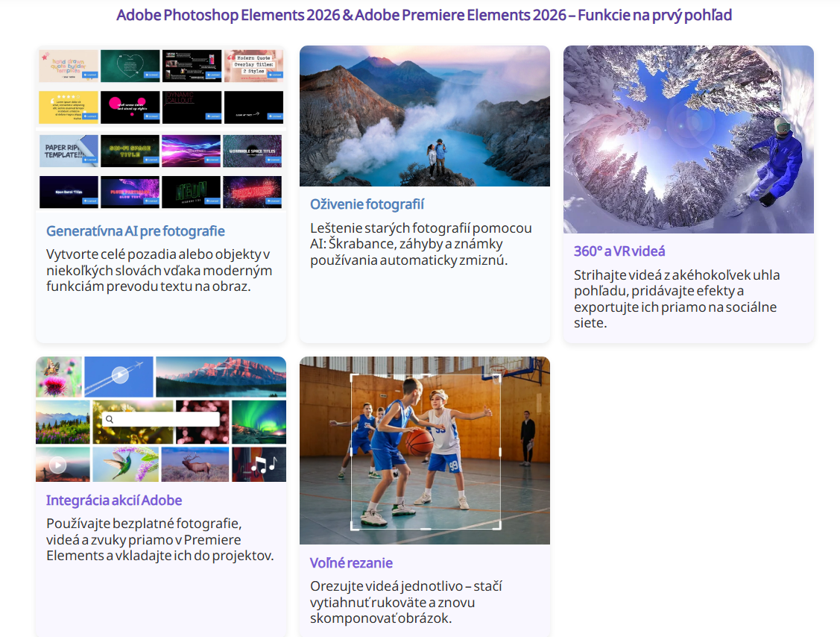This screenshot has height=637, width=840.
Task: Click the magnifying glass search icon
Action: (110, 420)
